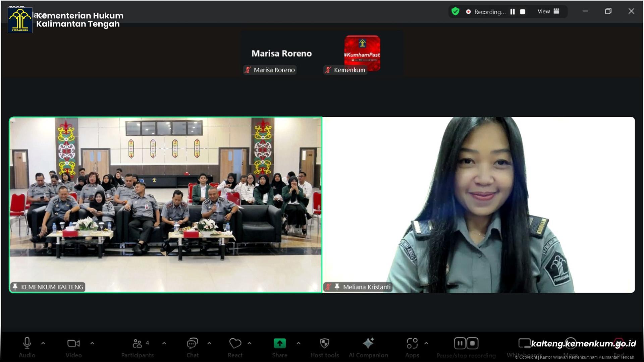Toggle the Video camera icon
Image resolution: width=644 pixels, height=362 pixels.
[x=73, y=343]
